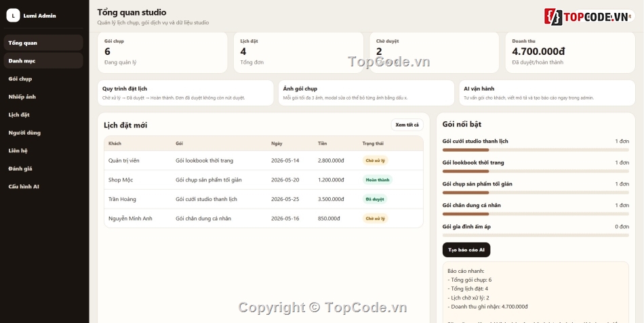This screenshot has height=323, width=644.
Task: Click the Tiền column header
Action: (322, 144)
